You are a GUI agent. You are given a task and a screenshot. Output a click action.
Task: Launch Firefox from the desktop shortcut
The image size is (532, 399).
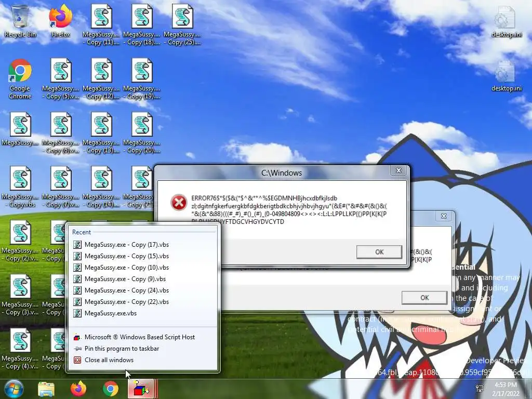click(61, 21)
